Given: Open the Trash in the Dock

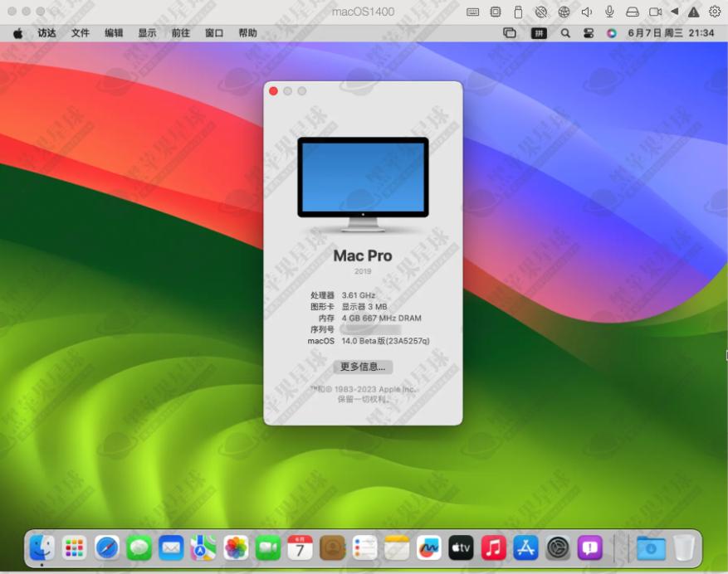Looking at the screenshot, I should [x=684, y=548].
